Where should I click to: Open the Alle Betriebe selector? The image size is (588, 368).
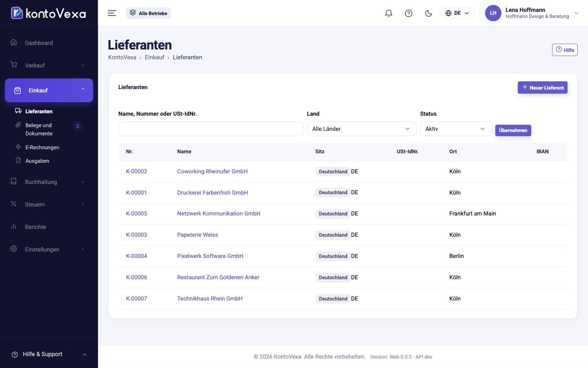149,13
